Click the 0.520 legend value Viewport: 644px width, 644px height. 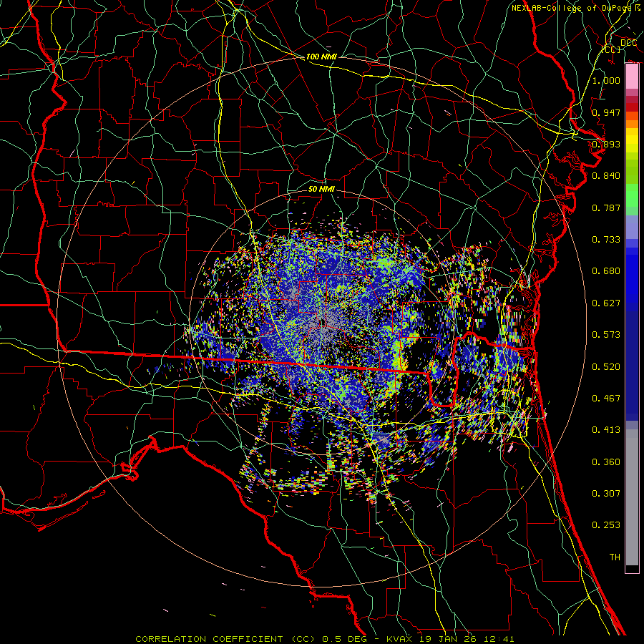point(606,367)
